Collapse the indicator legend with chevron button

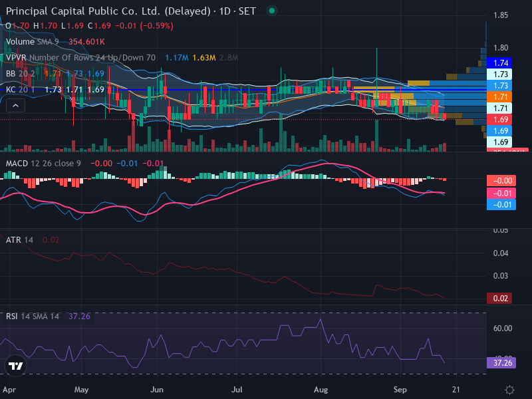point(15,106)
